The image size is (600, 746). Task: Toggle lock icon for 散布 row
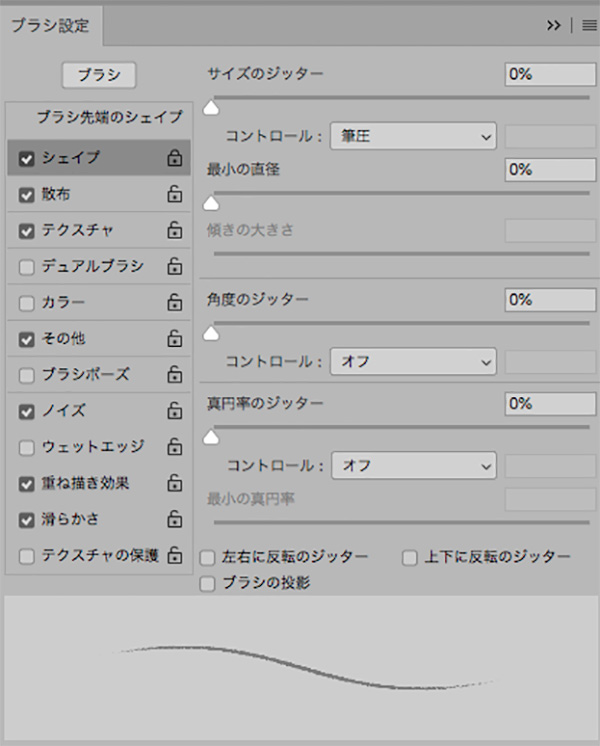point(174,194)
